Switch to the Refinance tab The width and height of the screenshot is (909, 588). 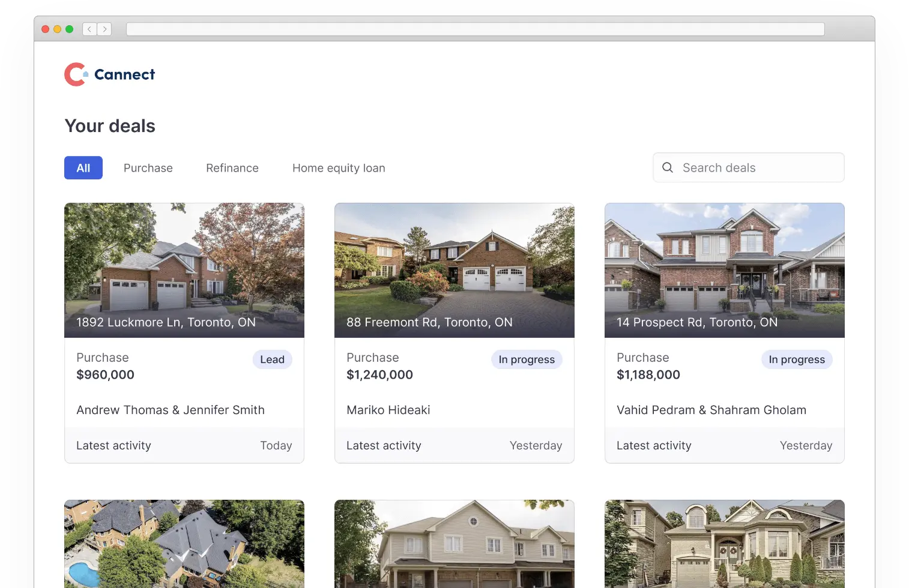pos(232,168)
